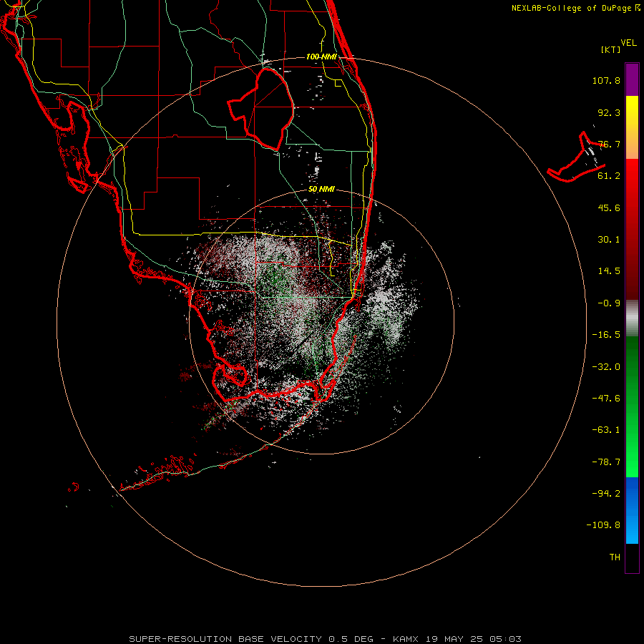This screenshot has height=644, width=644.
Task: Click the -94.2 legend value
Action: click(x=606, y=493)
